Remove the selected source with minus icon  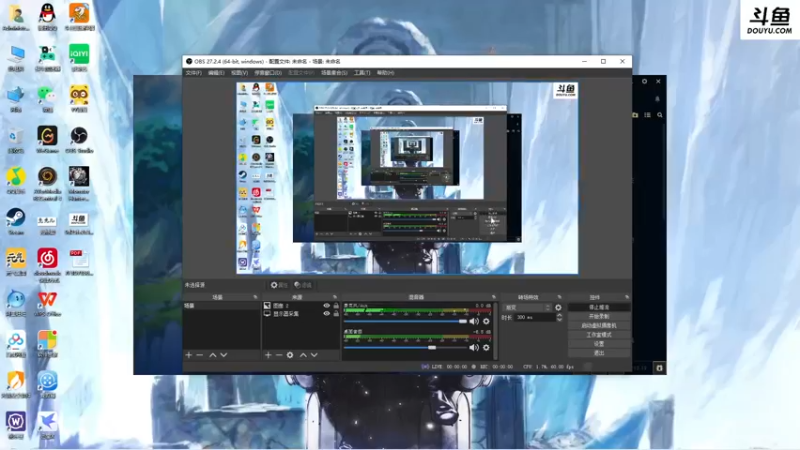click(279, 355)
